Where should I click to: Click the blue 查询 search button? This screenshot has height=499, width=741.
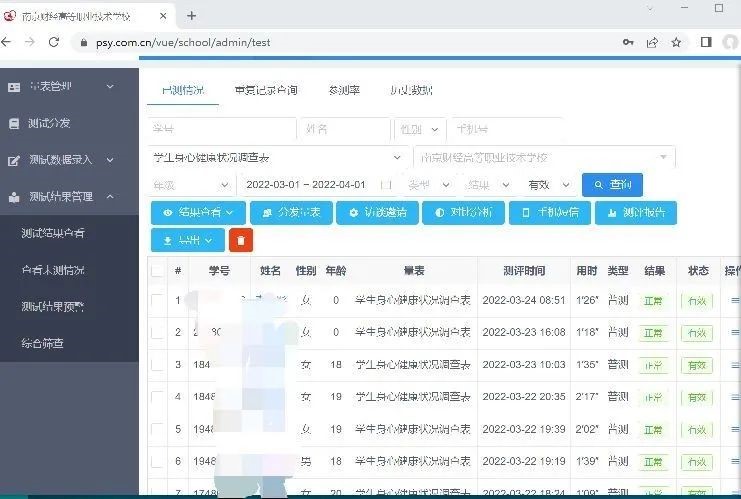pos(612,185)
